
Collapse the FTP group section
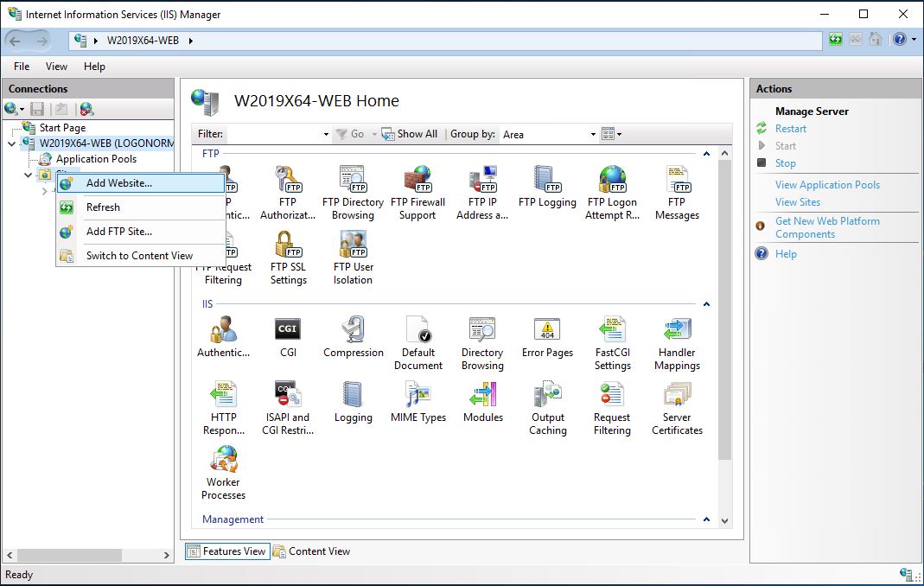point(706,154)
